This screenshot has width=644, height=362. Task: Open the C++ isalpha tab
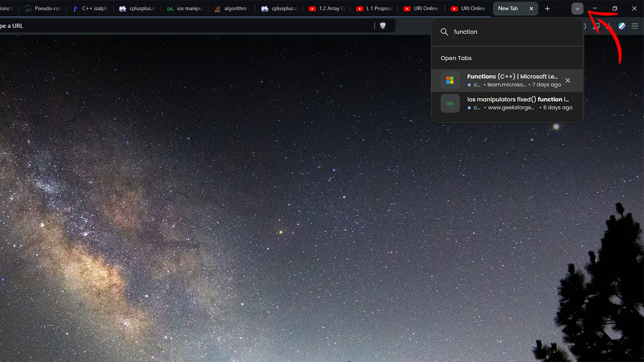pos(91,9)
